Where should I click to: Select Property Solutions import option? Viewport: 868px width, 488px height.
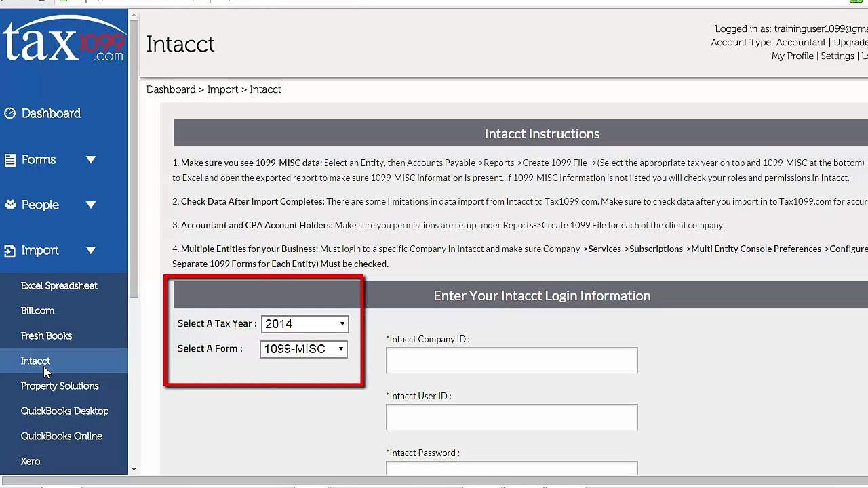click(x=60, y=386)
